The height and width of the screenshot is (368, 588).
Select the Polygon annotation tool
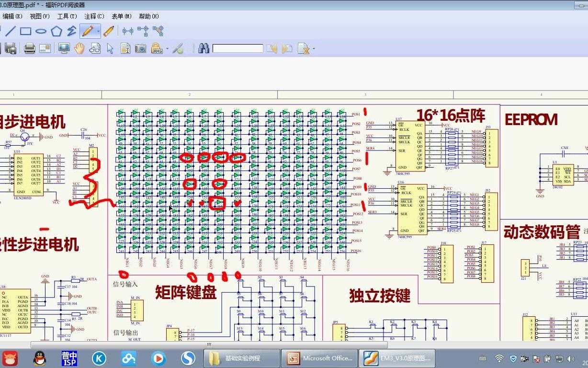click(56, 31)
